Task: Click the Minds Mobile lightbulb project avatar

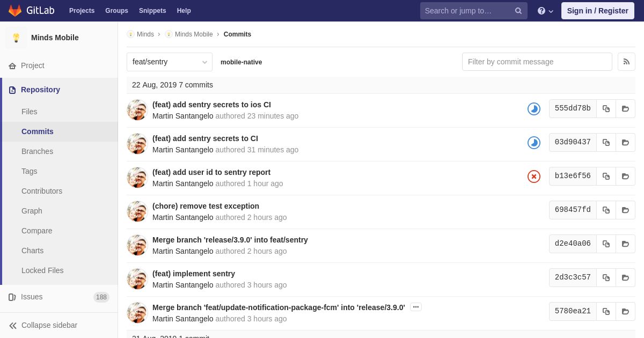Action: [16, 38]
